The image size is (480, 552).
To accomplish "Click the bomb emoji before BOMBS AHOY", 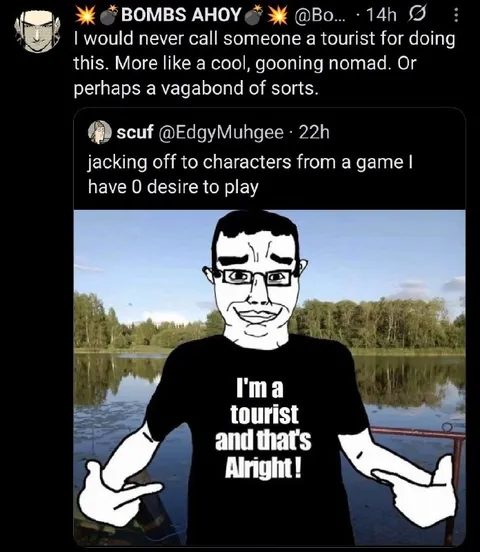I will pos(110,15).
